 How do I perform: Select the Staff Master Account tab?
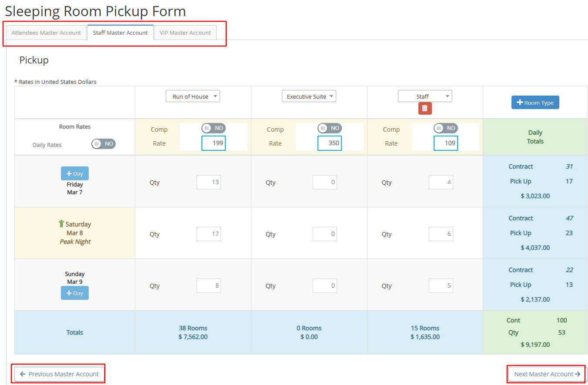click(x=120, y=33)
